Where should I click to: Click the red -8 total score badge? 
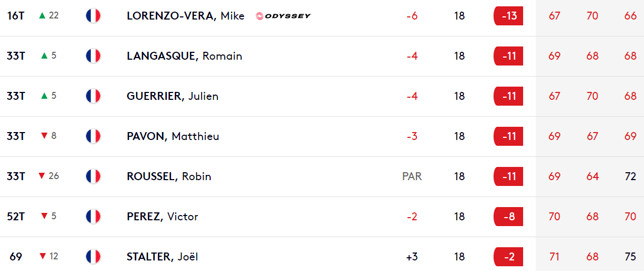coord(508,217)
